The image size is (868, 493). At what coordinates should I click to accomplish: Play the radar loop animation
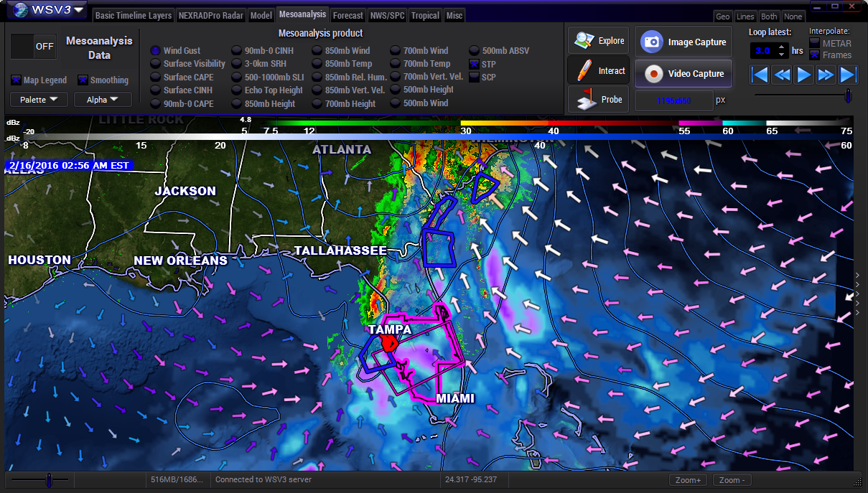[x=804, y=74]
